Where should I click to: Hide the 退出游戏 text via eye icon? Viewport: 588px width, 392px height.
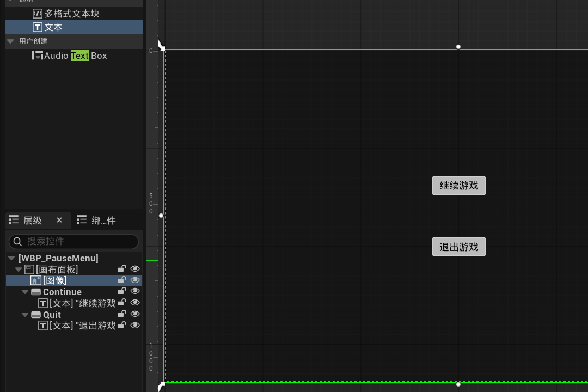click(x=135, y=325)
